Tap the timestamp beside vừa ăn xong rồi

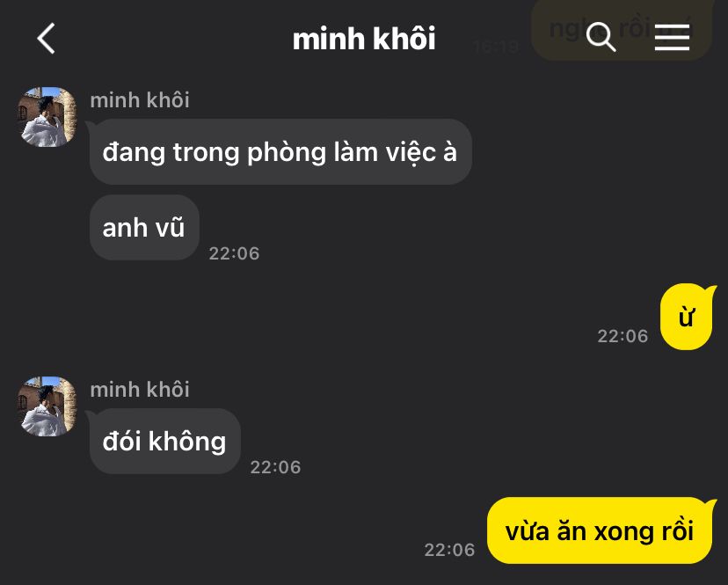pyautogui.click(x=449, y=550)
